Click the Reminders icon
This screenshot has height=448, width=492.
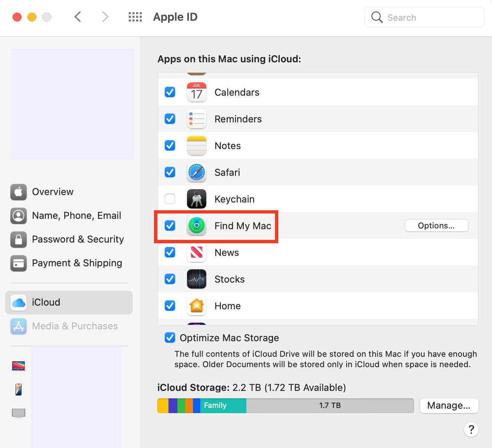[196, 119]
